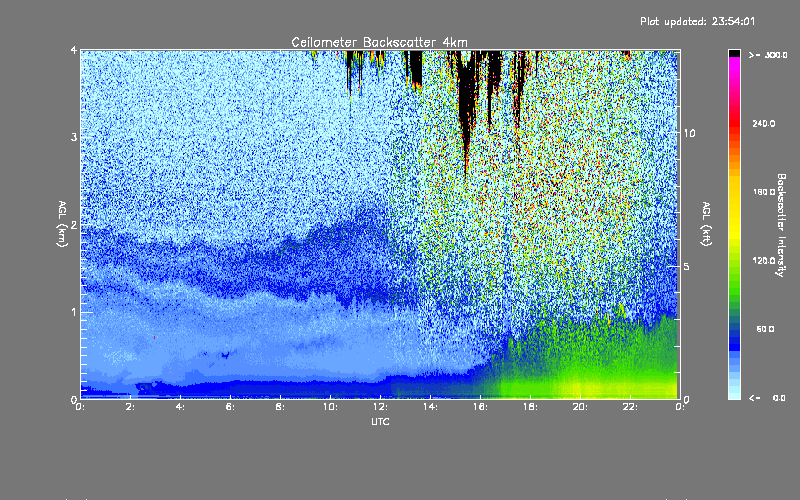Screen dimensions: 800x500
Task: Click the 'Plot updated: 23:54:01' timestamp
Action: click(697, 21)
